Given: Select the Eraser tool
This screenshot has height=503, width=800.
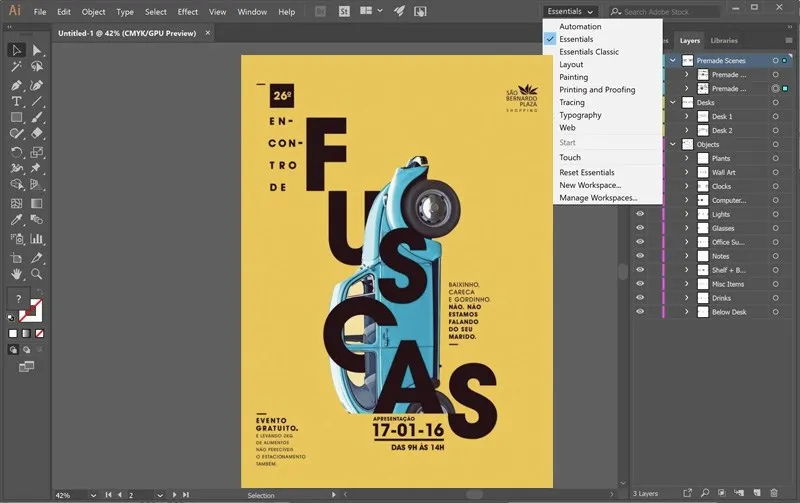Looking at the screenshot, I should pyautogui.click(x=36, y=134).
